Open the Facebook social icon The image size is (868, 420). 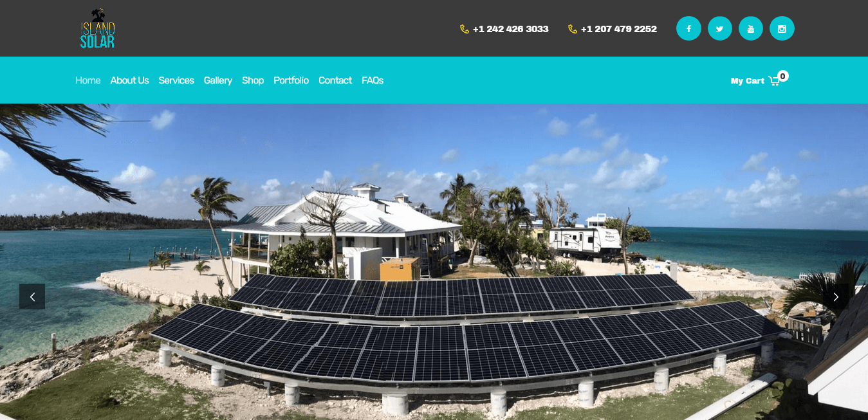(688, 28)
